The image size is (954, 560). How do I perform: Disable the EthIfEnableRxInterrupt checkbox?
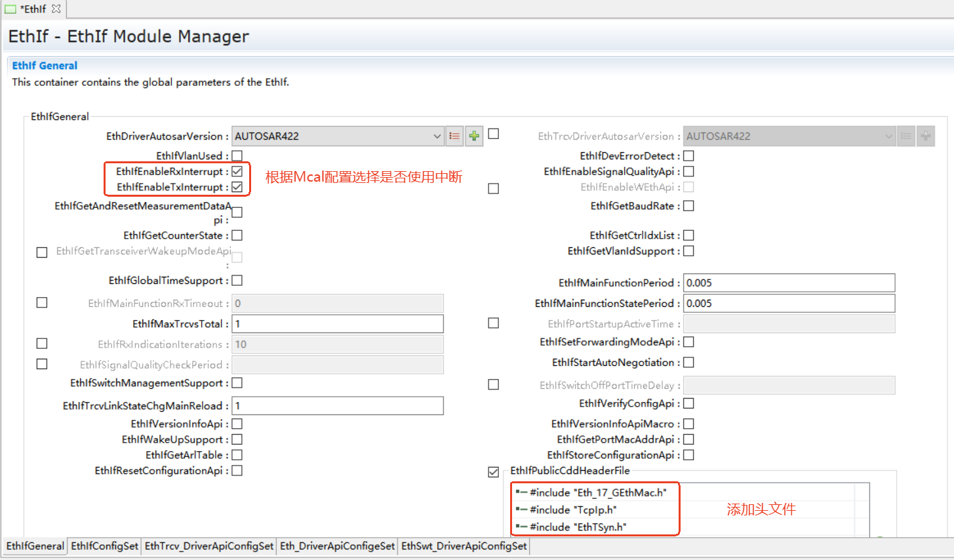pyautogui.click(x=237, y=171)
